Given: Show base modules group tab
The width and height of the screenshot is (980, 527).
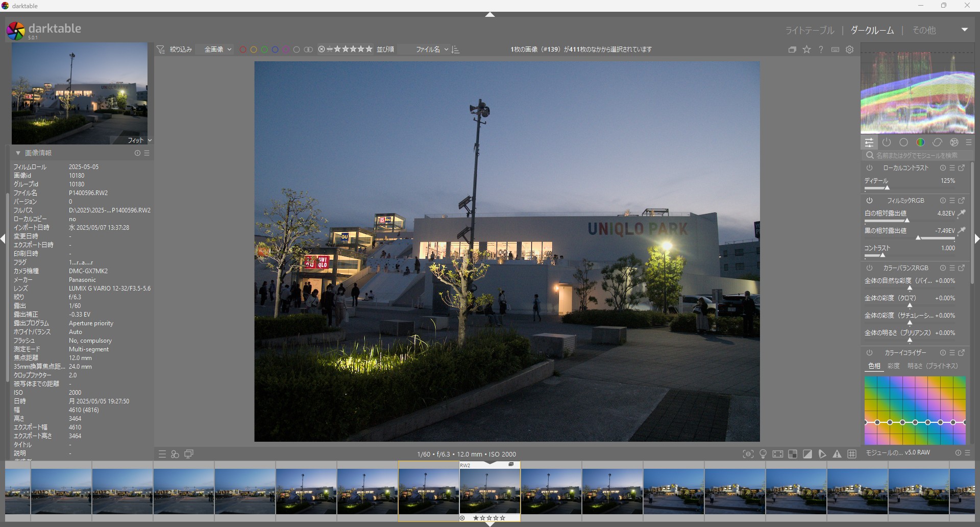Looking at the screenshot, I should coord(904,142).
